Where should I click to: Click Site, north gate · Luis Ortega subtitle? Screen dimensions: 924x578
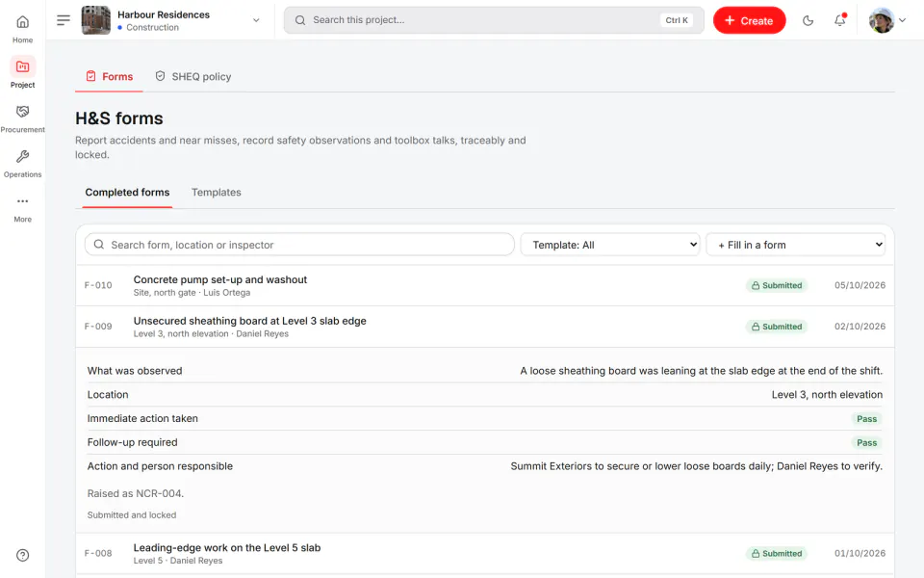click(x=192, y=293)
